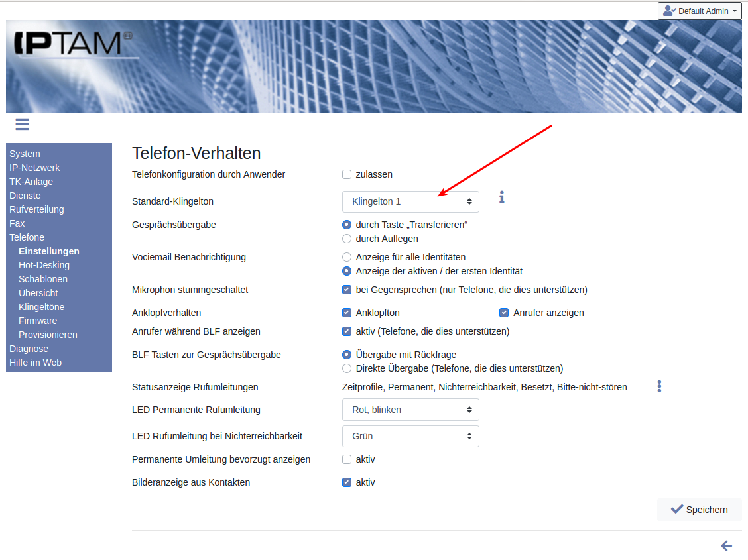Open the LED Rufumleitung bei Nichterreichbarkeit dropdown

point(410,436)
